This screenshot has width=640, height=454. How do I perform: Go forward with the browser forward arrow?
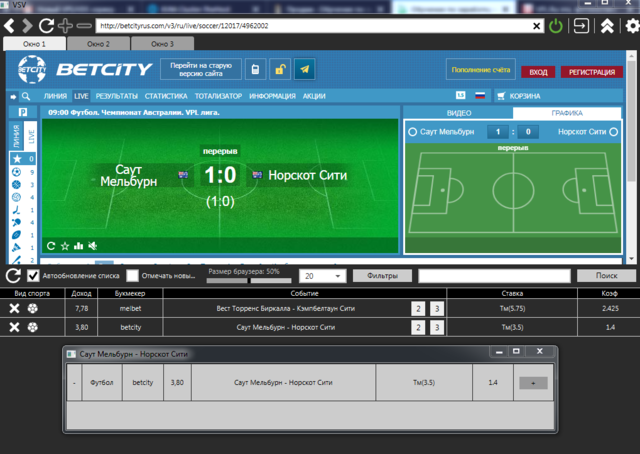pos(27,26)
